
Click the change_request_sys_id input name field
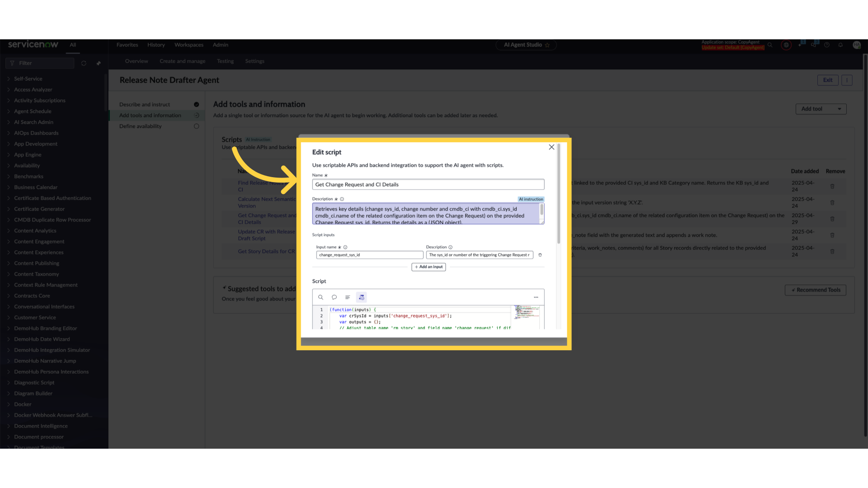tap(369, 255)
